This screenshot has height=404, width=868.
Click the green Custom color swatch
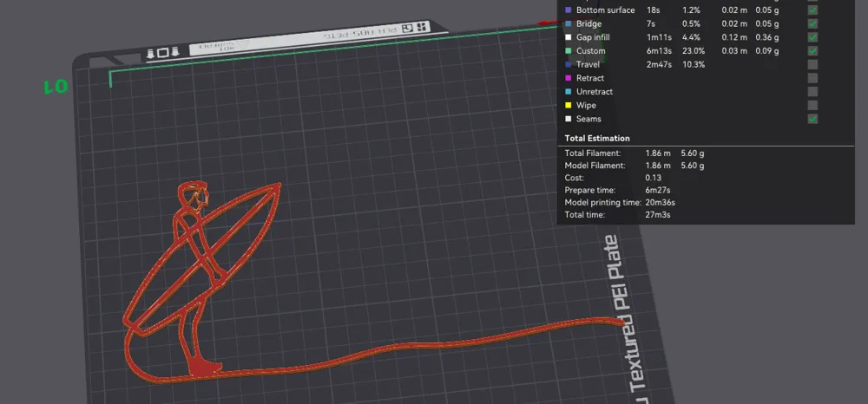pos(568,51)
